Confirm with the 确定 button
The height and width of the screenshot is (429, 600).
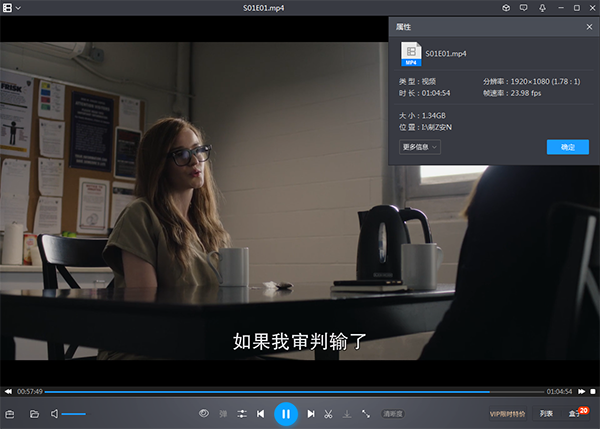[567, 147]
